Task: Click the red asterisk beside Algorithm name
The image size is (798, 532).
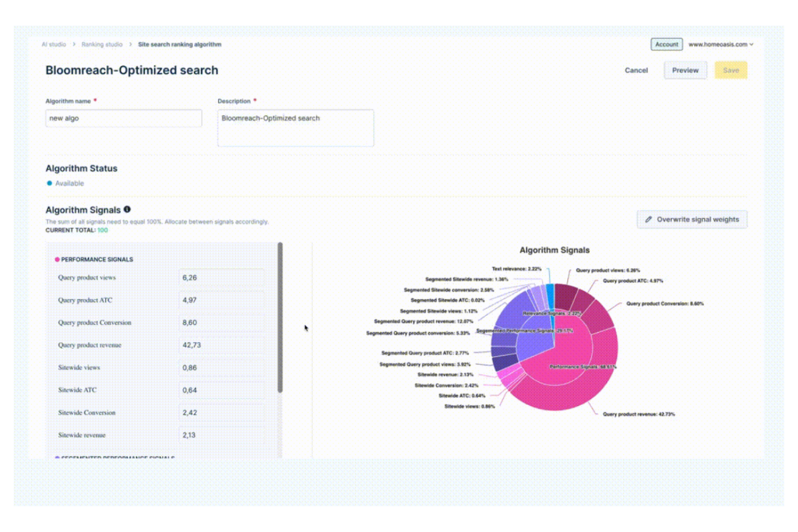Action: tap(95, 100)
